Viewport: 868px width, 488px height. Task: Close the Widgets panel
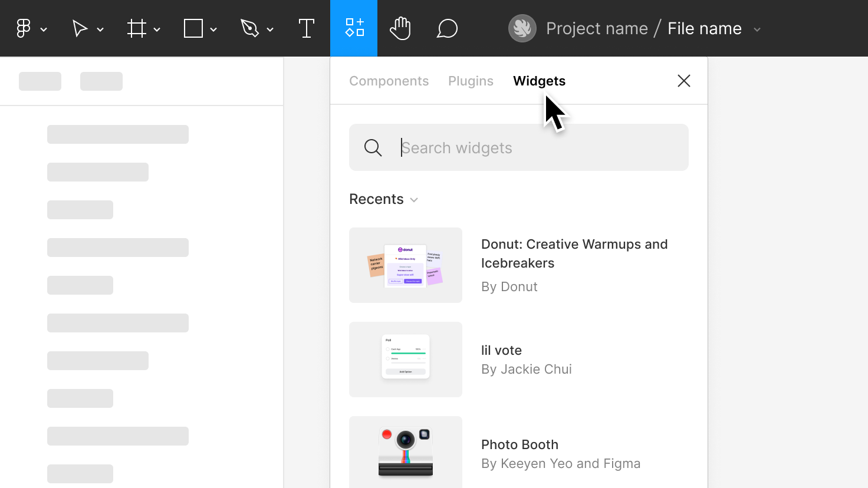[683, 81]
